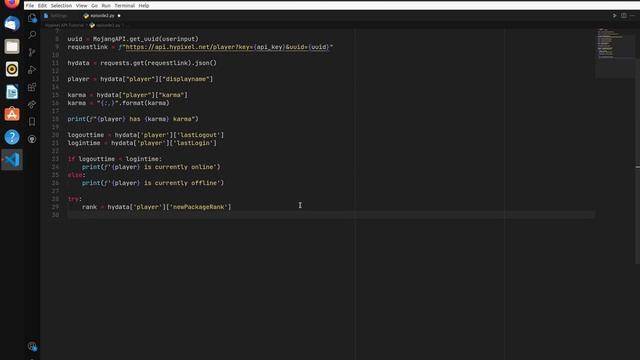
Task: Open the Source Control view
Action: [32, 52]
